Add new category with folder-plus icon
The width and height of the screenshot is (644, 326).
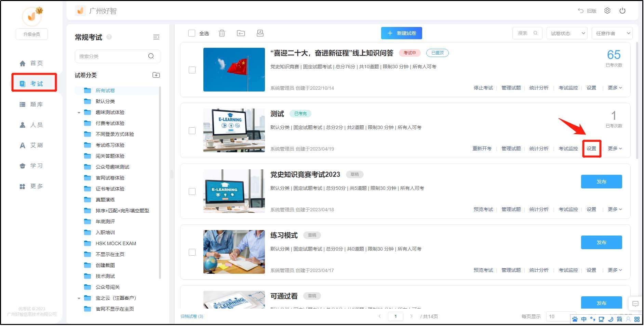point(156,75)
